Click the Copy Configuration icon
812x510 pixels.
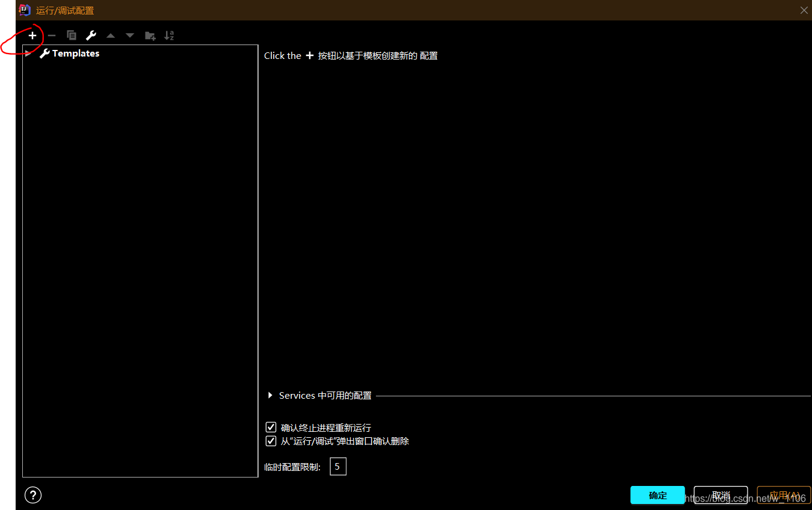tap(72, 35)
